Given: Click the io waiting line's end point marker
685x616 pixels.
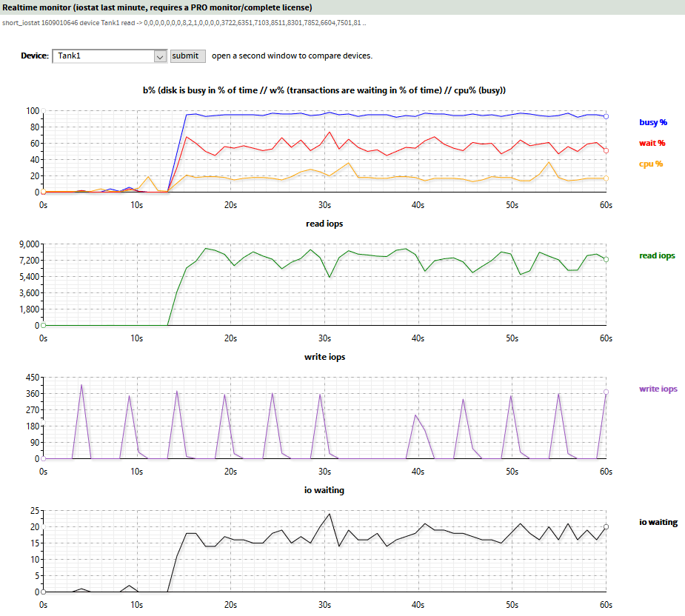Looking at the screenshot, I should [x=606, y=527].
